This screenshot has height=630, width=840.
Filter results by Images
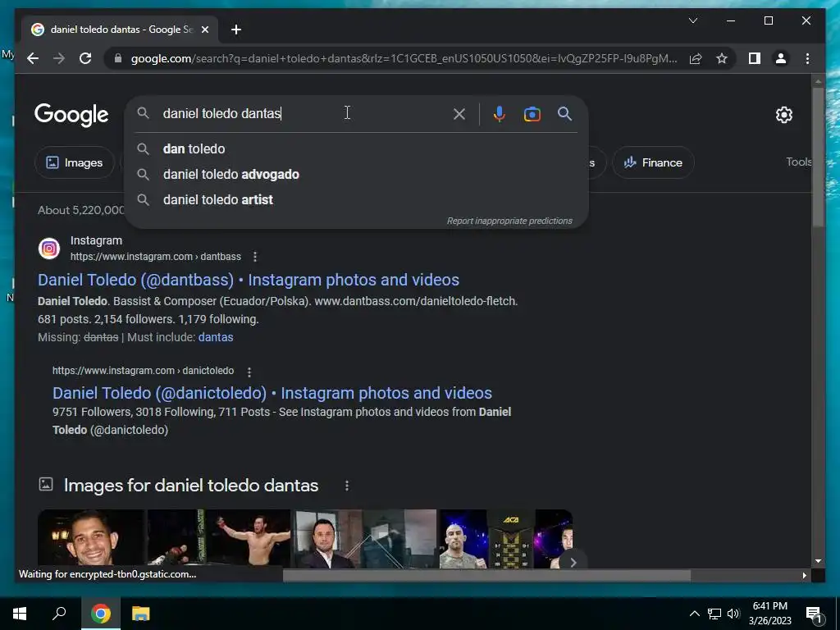75,163
